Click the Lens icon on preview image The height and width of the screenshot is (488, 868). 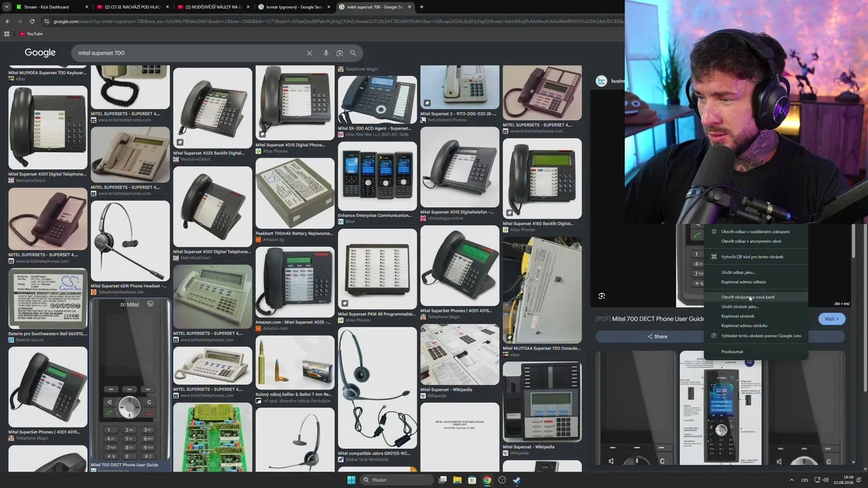pos(601,296)
